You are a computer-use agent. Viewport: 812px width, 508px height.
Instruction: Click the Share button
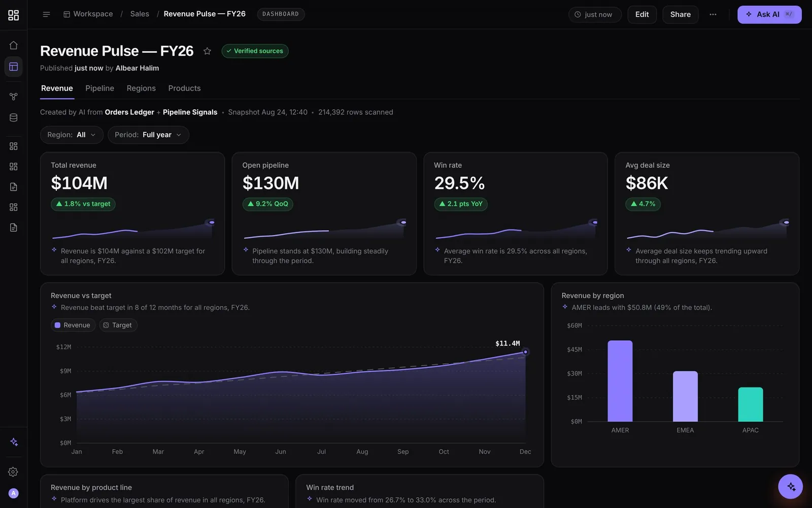(x=680, y=14)
